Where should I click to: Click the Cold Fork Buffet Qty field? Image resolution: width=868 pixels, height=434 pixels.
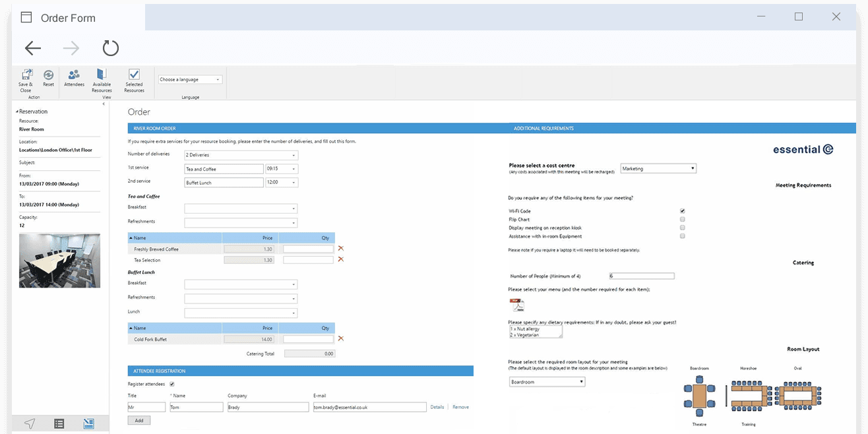pyautogui.click(x=308, y=339)
